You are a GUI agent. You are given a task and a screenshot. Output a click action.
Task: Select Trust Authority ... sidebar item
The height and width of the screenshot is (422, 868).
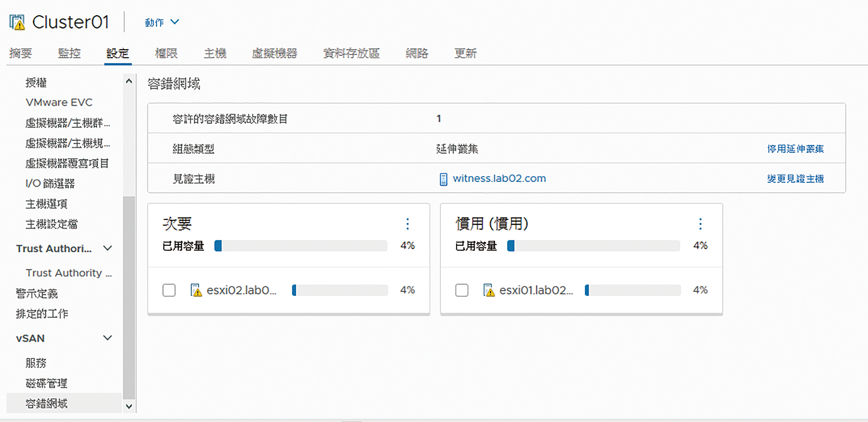click(69, 273)
